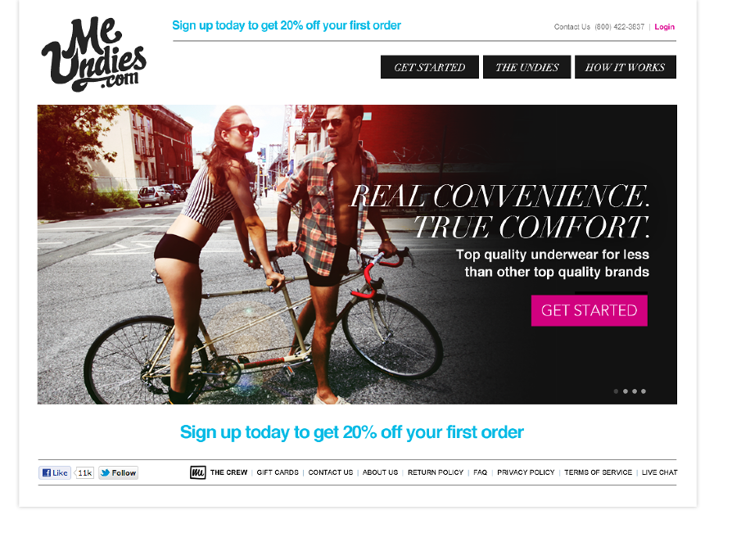This screenshot has height=560, width=741.
Task: Open How It Works nav item
Action: click(x=626, y=67)
